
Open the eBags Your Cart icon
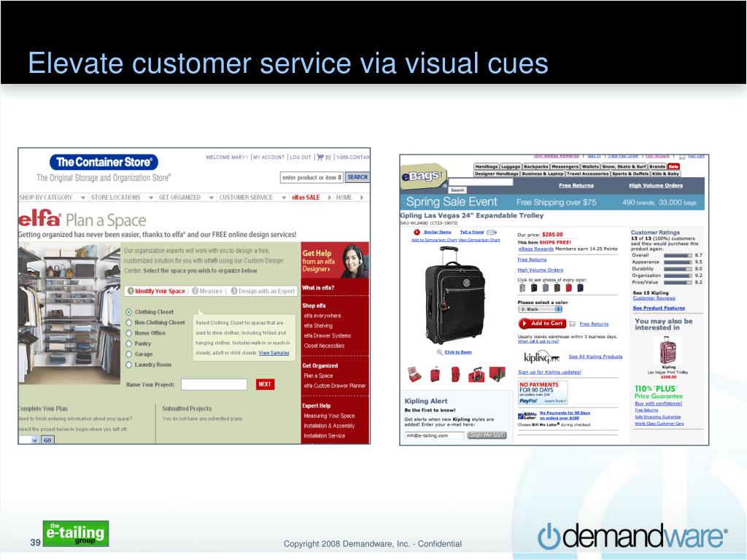(x=683, y=156)
